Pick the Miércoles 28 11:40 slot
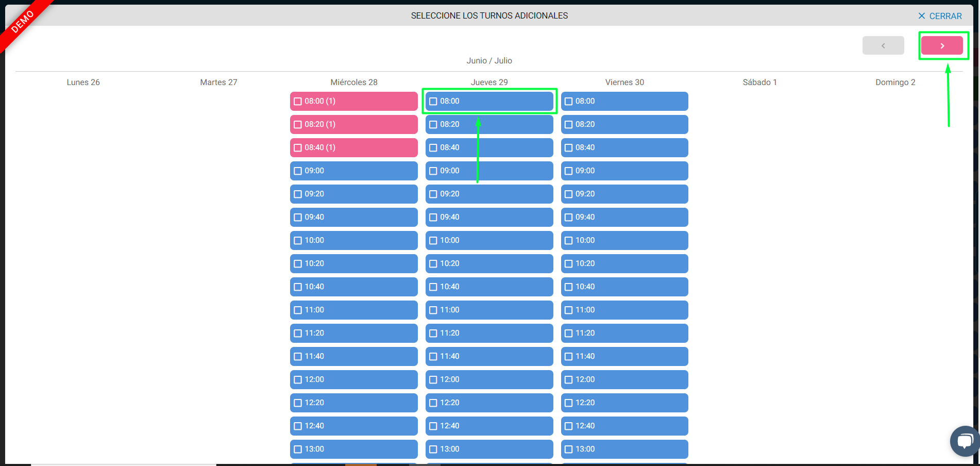 (x=353, y=356)
